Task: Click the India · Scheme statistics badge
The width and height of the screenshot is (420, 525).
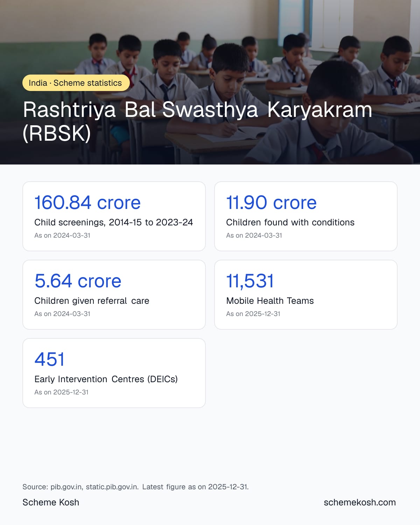Action: click(76, 83)
